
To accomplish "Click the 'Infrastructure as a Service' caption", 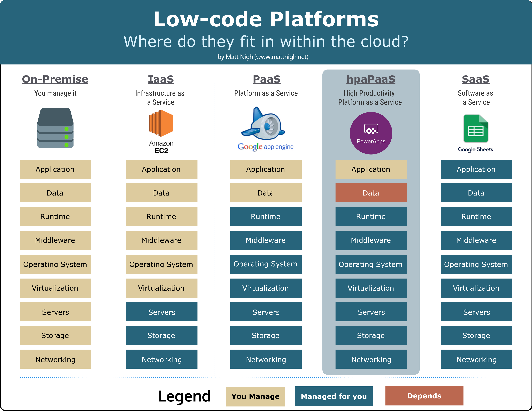I will [x=160, y=98].
